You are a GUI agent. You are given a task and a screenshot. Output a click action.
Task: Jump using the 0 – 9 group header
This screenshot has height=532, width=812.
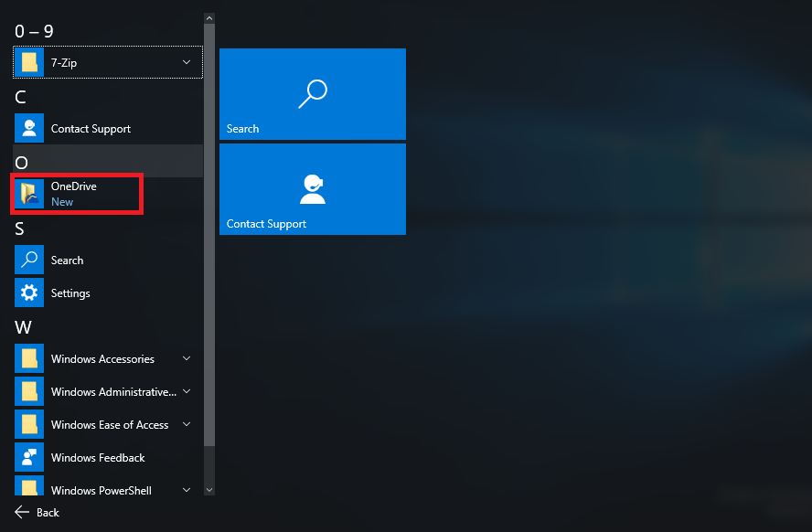pyautogui.click(x=34, y=31)
